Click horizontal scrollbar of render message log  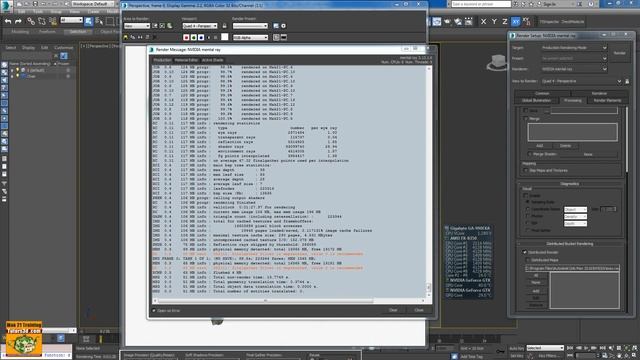coord(289,301)
